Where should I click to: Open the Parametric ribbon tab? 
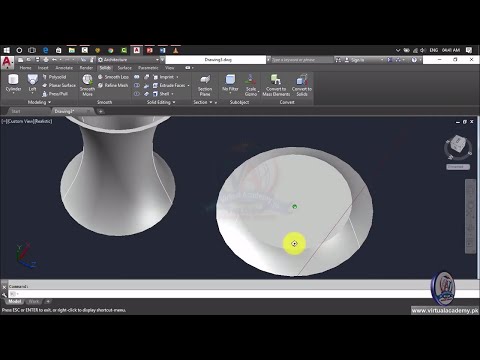pyautogui.click(x=148, y=68)
